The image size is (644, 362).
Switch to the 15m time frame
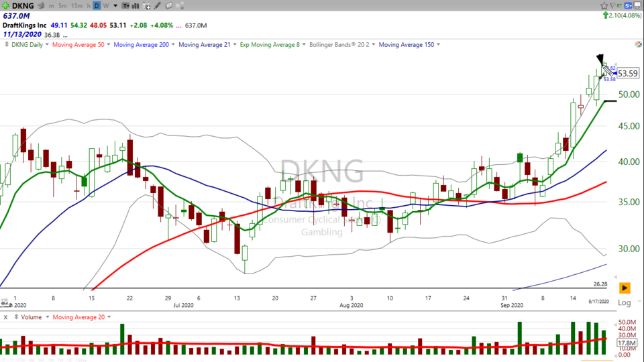click(x=76, y=6)
